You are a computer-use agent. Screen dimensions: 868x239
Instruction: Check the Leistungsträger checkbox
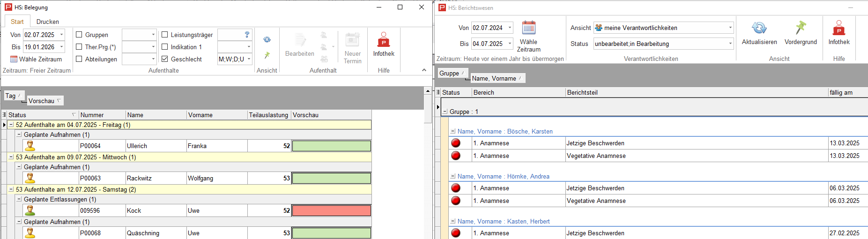(165, 35)
